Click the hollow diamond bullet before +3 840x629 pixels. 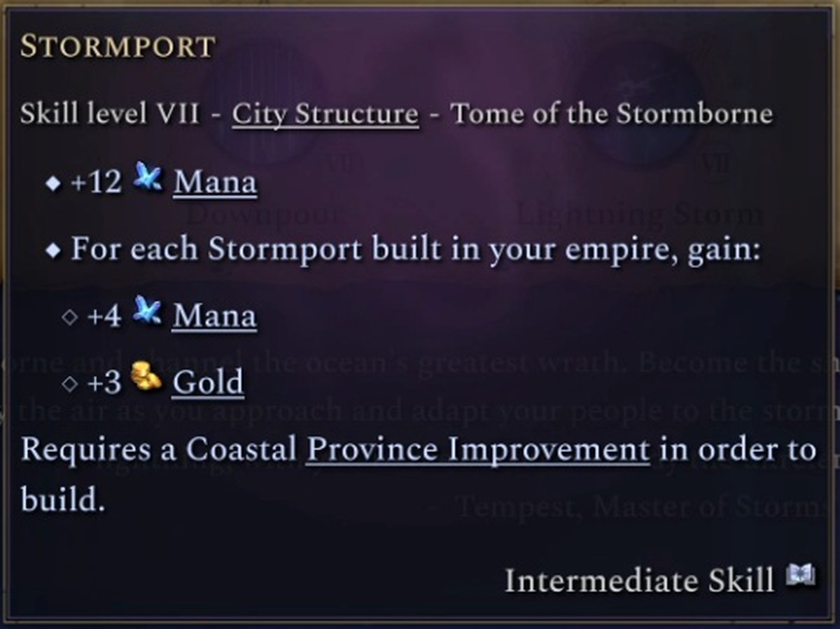point(69,383)
